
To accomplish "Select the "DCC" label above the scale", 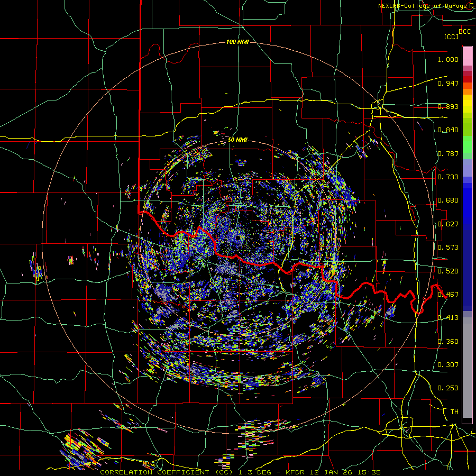I will click(464, 32).
